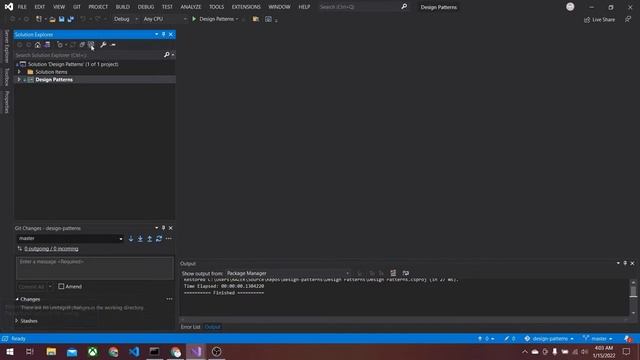Open Visual Studio Code from the taskbar
This screenshot has height=360, width=640.
[134, 351]
